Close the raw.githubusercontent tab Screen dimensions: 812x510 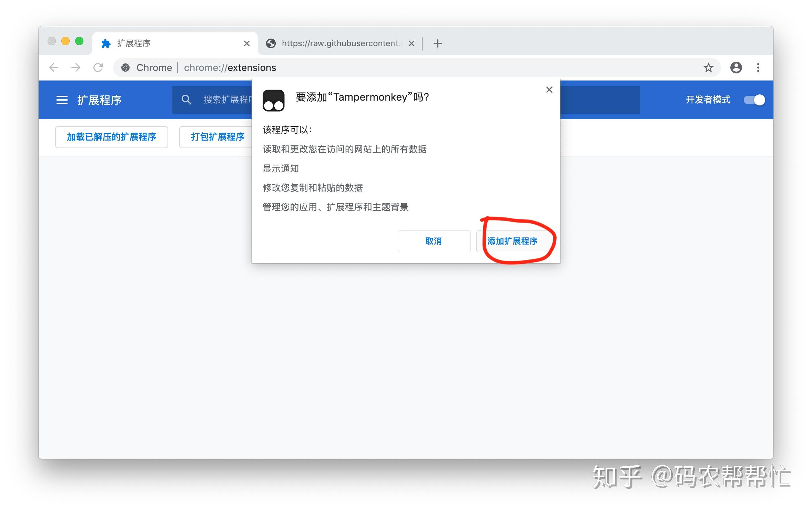tap(411, 43)
